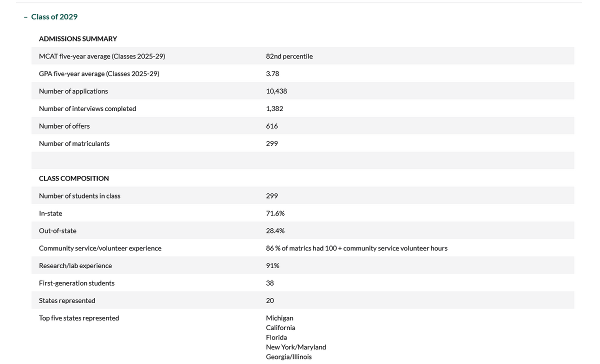The height and width of the screenshot is (364, 600).
Task: Select the States represented label
Action: click(67, 301)
